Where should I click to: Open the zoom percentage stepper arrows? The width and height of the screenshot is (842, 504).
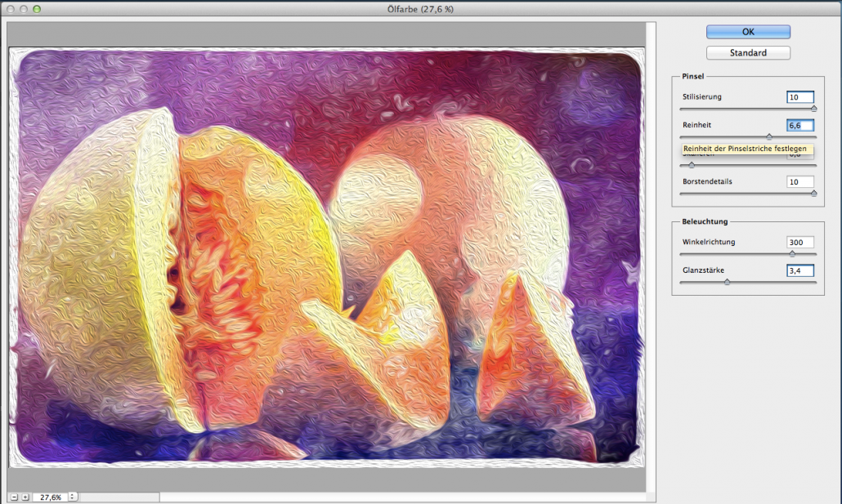73,497
